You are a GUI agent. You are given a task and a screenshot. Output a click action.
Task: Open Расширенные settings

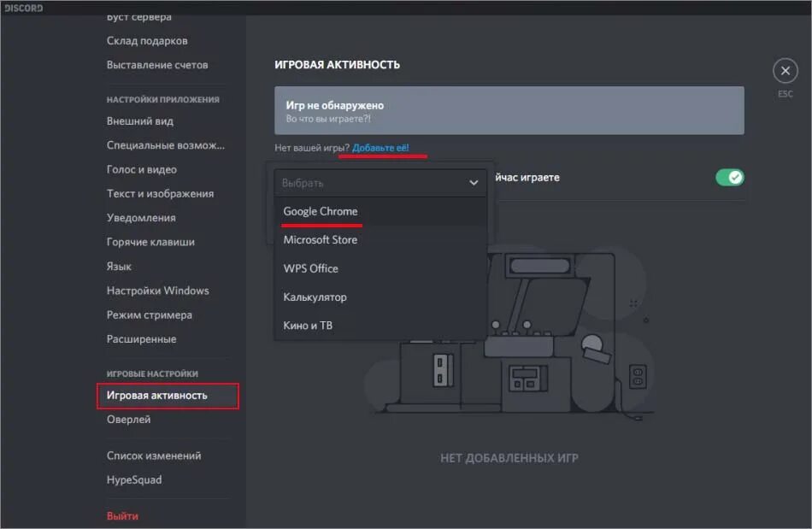(141, 339)
